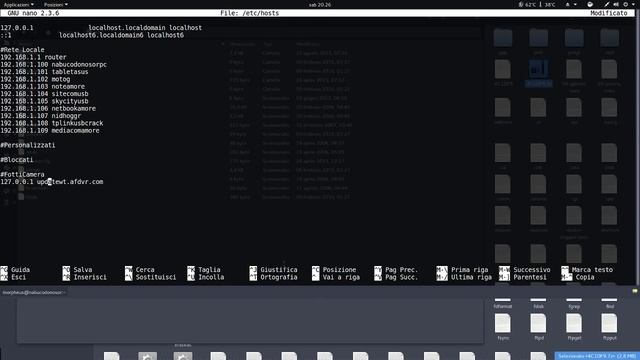The width and height of the screenshot is (640, 360).
Task: Select the fdisk file in file manager
Action: point(538,303)
